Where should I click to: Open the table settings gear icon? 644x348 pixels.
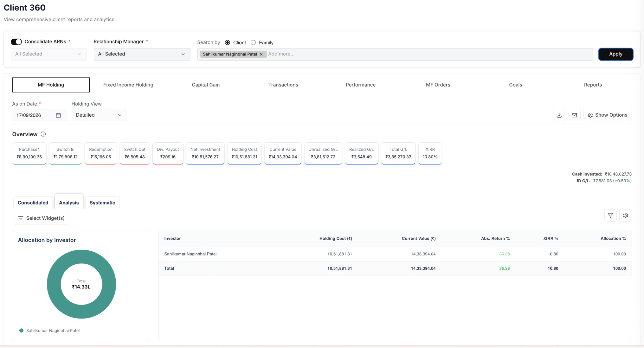point(625,215)
